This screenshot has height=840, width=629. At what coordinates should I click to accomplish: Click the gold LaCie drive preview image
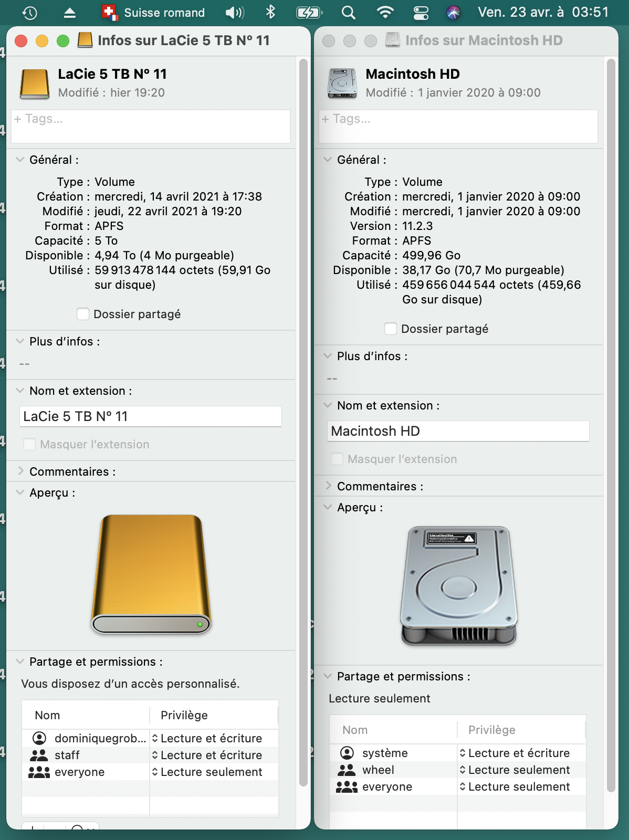tap(151, 574)
